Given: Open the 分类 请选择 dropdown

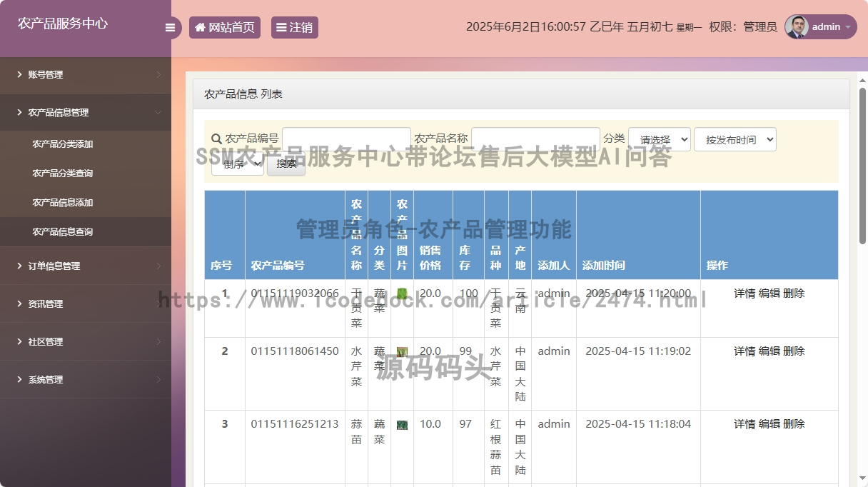Looking at the screenshot, I should click(659, 139).
